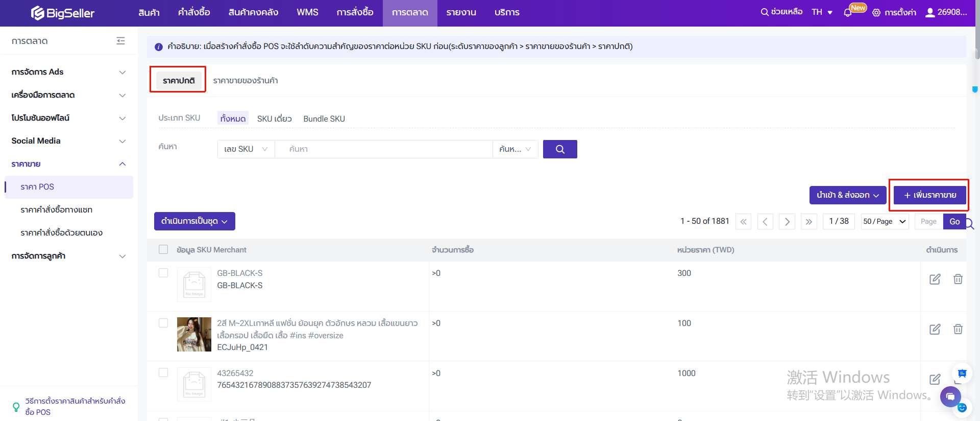
Task: Open the เลข SKU search type dropdown
Action: (246, 149)
